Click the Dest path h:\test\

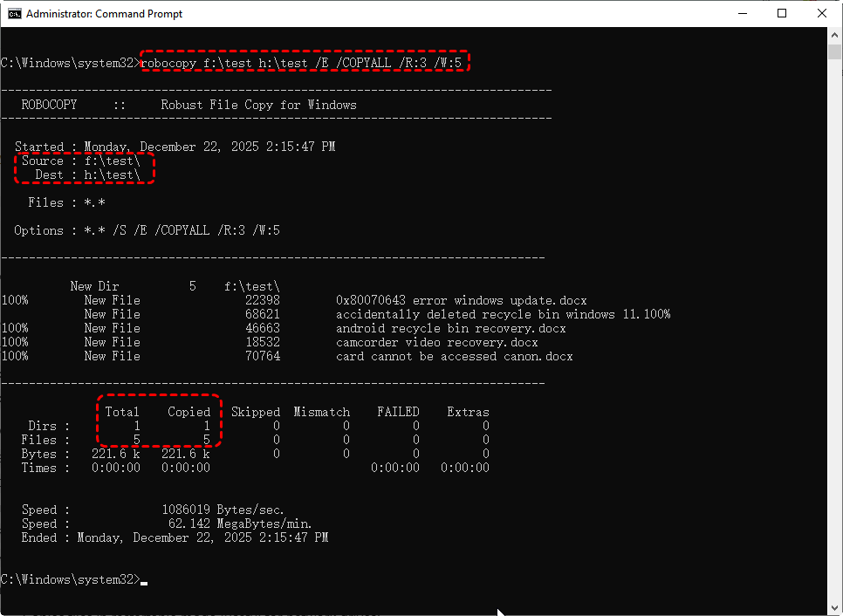112,175
